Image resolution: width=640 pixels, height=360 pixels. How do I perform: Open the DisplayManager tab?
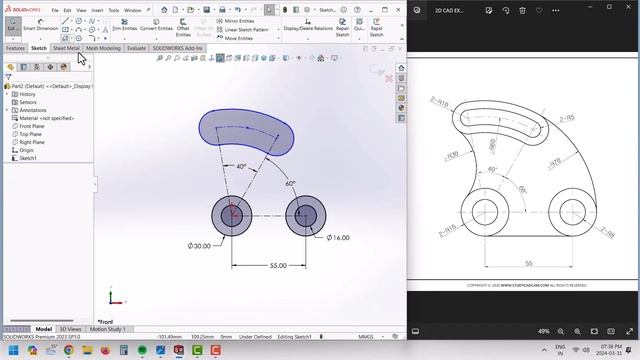coord(63,67)
